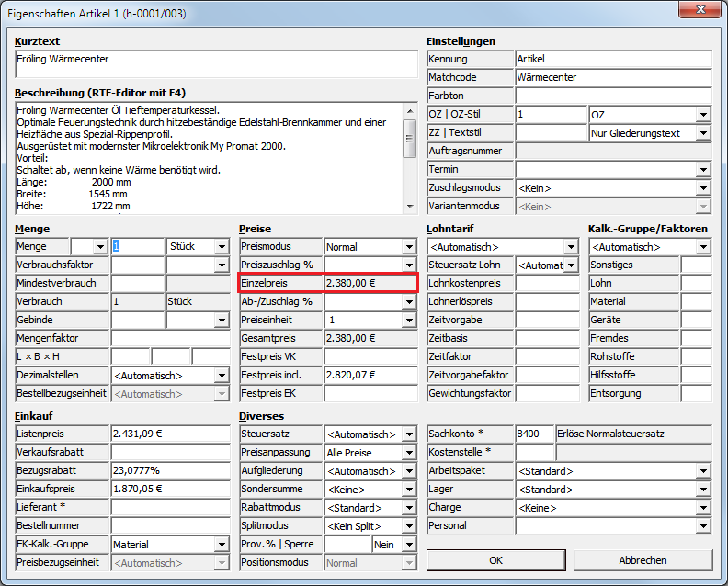728x586 pixels.
Task: Expand the Zuschlagsmodus dropdown
Action: [x=703, y=188]
